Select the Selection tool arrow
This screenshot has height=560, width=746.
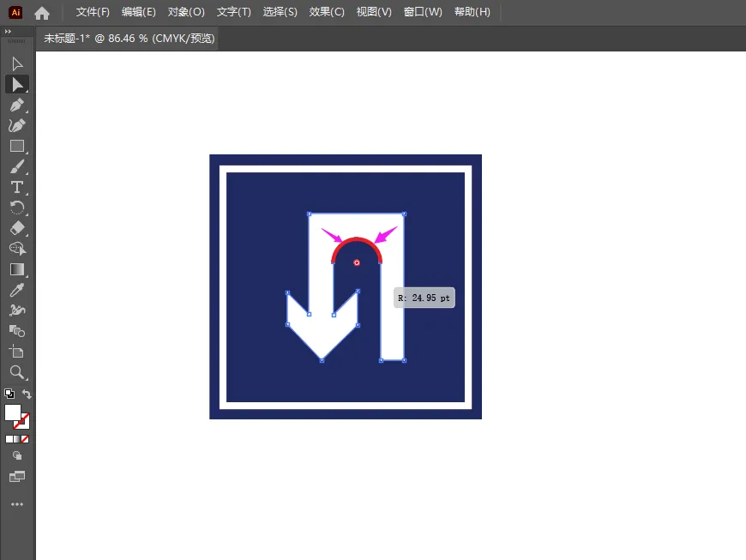tap(17, 63)
